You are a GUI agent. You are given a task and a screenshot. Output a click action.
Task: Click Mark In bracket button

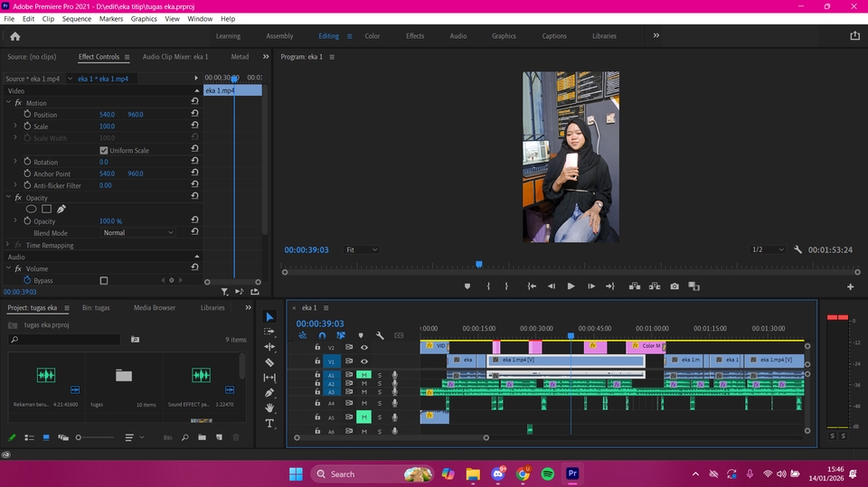[x=488, y=286]
